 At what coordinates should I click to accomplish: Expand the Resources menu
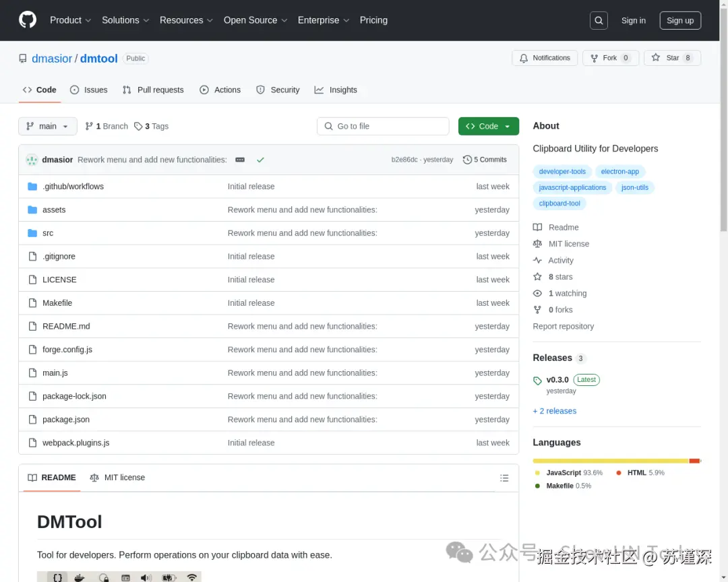tap(186, 20)
